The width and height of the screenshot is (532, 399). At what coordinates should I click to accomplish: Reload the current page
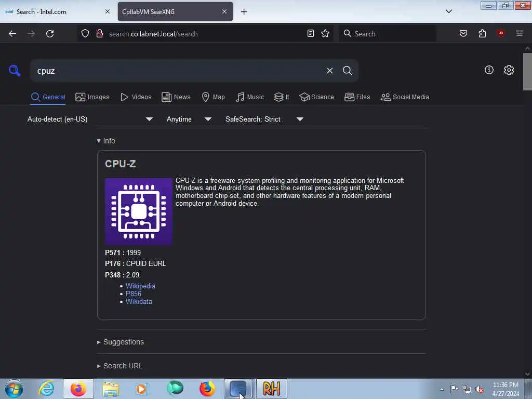50,34
